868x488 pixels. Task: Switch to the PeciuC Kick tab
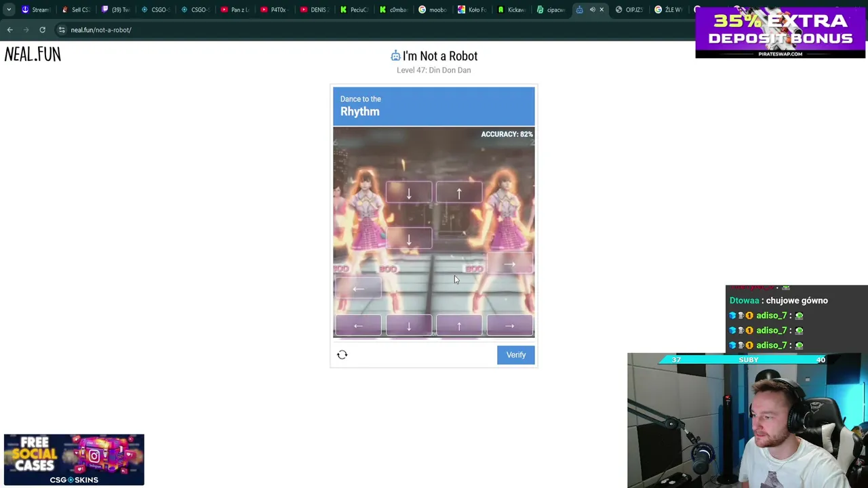(353, 9)
